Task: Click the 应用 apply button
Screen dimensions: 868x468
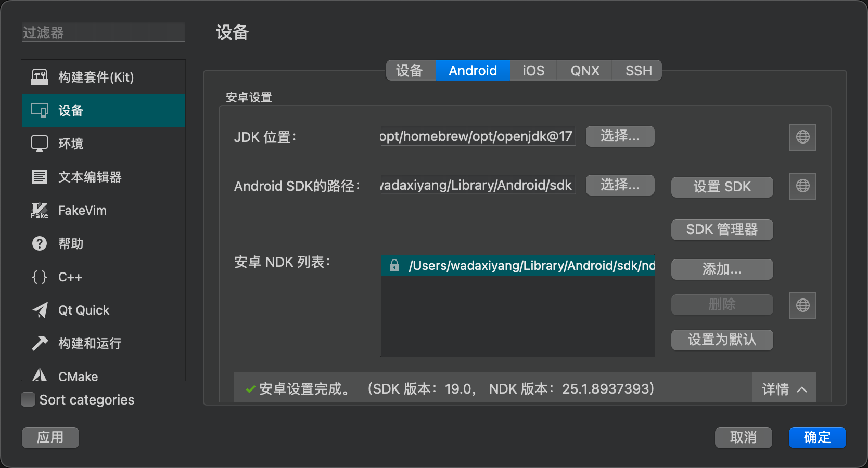Action: point(50,438)
